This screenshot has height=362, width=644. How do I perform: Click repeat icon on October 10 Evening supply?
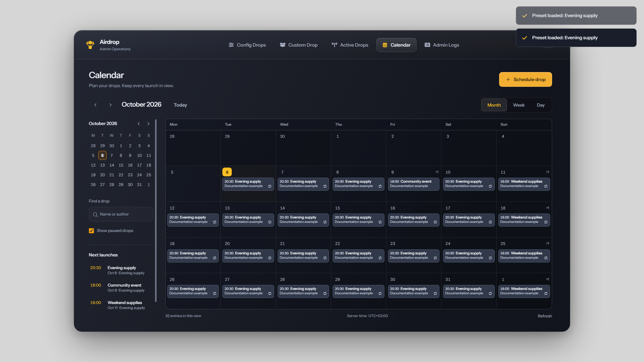(x=490, y=186)
